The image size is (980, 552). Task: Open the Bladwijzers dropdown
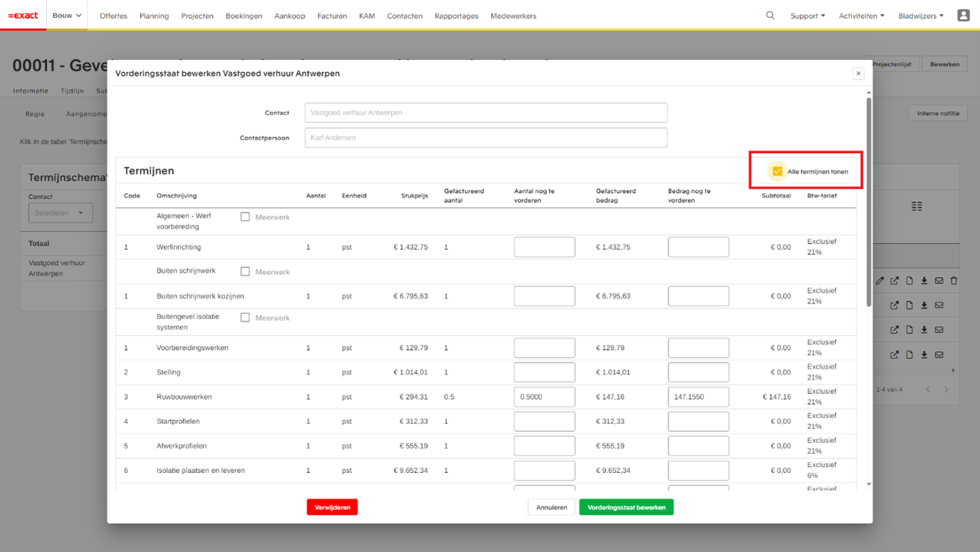click(x=920, y=16)
